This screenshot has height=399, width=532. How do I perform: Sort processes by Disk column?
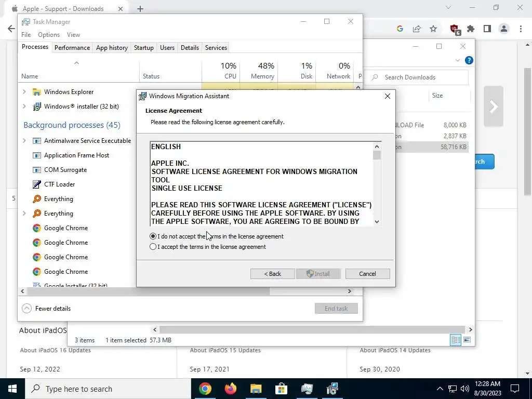click(x=297, y=71)
